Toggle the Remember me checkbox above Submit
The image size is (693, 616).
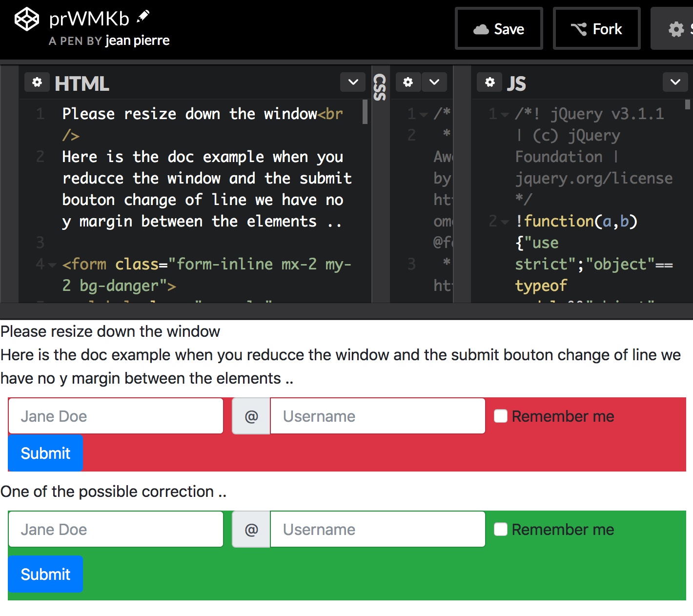[500, 416]
